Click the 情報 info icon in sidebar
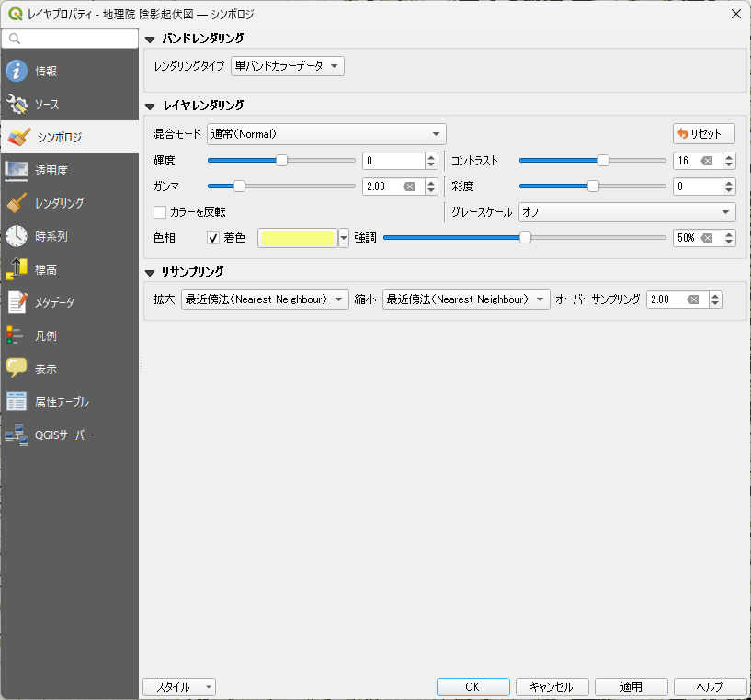Viewport: 751px width, 700px height. click(x=17, y=71)
